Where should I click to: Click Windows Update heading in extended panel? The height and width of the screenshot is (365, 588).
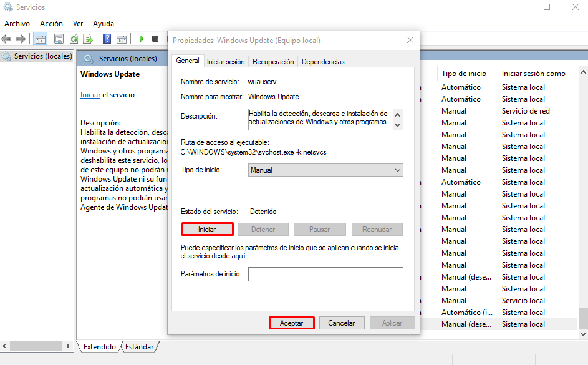(x=110, y=74)
